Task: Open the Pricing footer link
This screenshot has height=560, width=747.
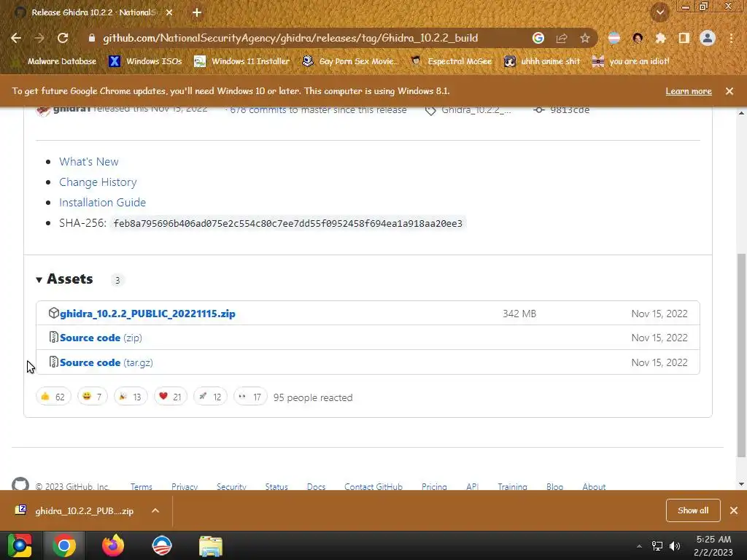Action: [x=434, y=486]
